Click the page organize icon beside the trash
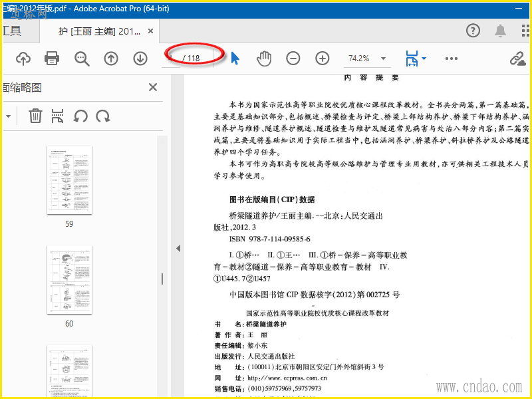The height and width of the screenshot is (399, 532). pyautogui.click(x=57, y=116)
